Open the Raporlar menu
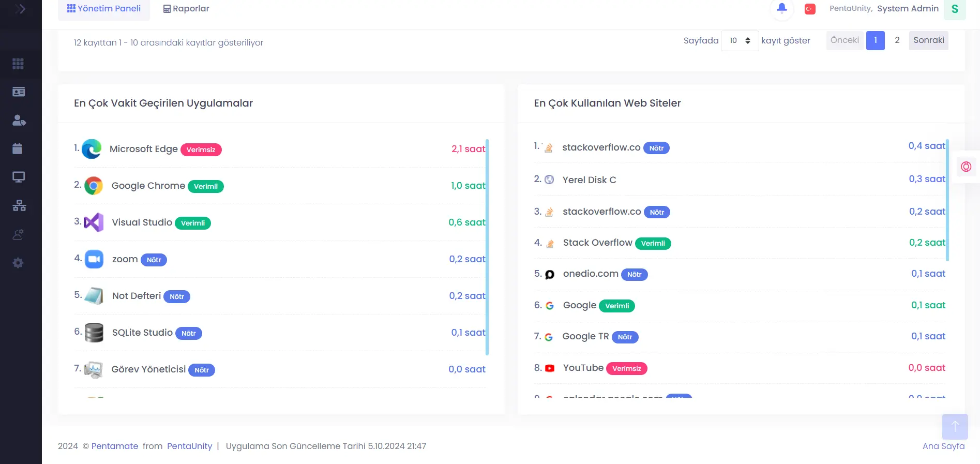 point(186,9)
